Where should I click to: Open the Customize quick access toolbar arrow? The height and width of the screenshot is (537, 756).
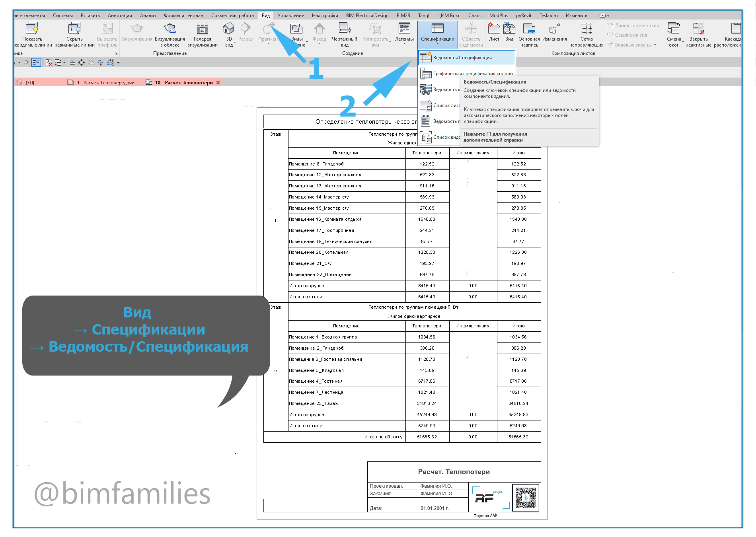[118, 62]
